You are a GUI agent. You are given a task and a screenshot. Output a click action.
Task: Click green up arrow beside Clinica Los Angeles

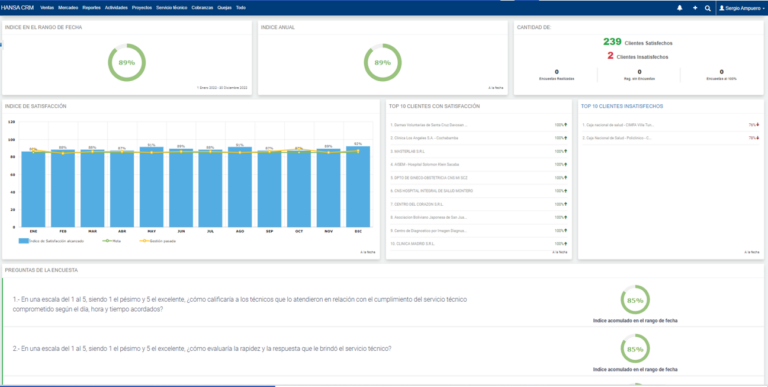click(x=566, y=138)
